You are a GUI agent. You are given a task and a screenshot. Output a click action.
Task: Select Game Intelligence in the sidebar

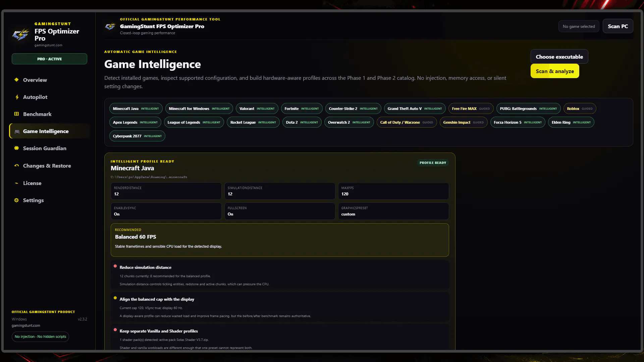(x=50, y=131)
